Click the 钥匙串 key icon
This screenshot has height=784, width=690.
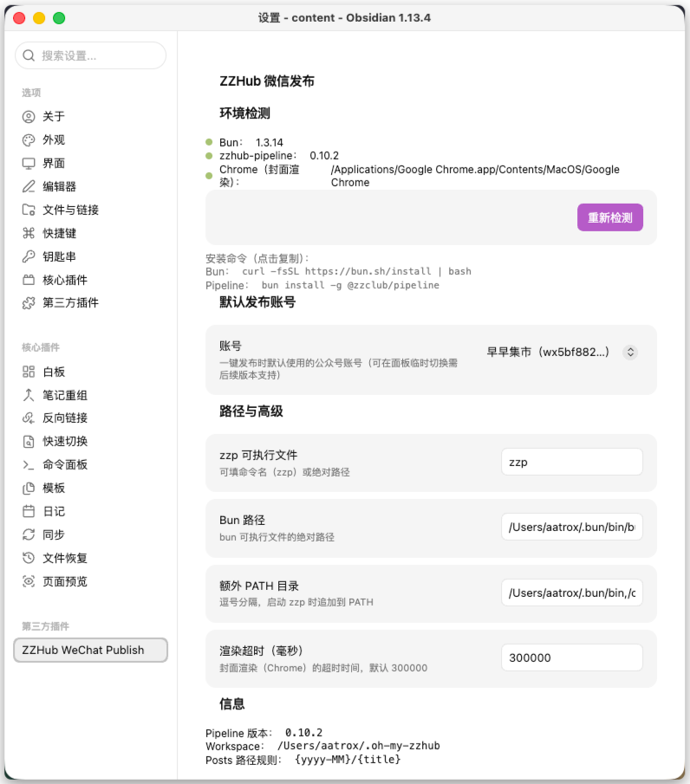coord(29,256)
